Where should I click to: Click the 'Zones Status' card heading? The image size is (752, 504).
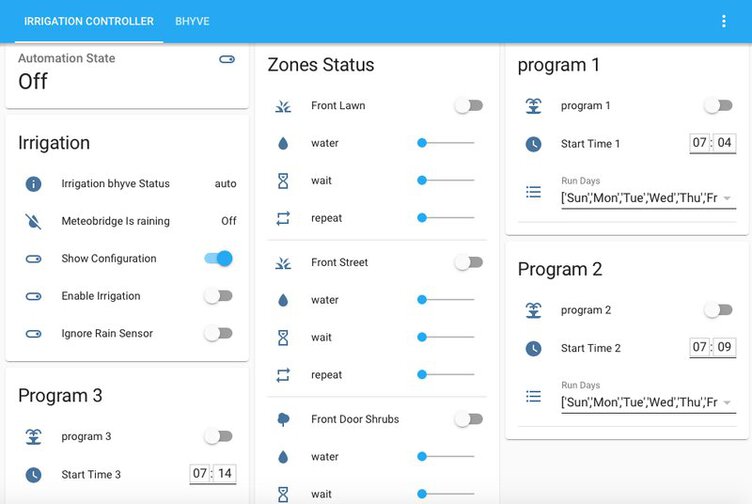coord(321,65)
